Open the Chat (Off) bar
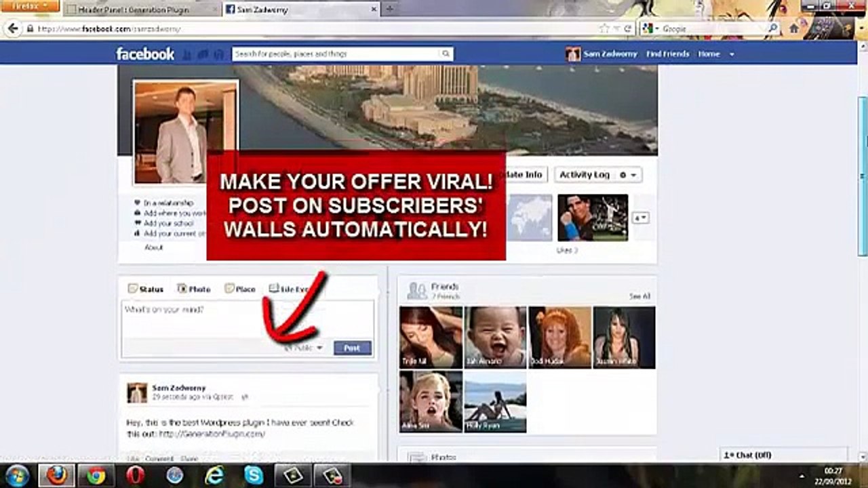The image size is (868, 488). point(784,455)
